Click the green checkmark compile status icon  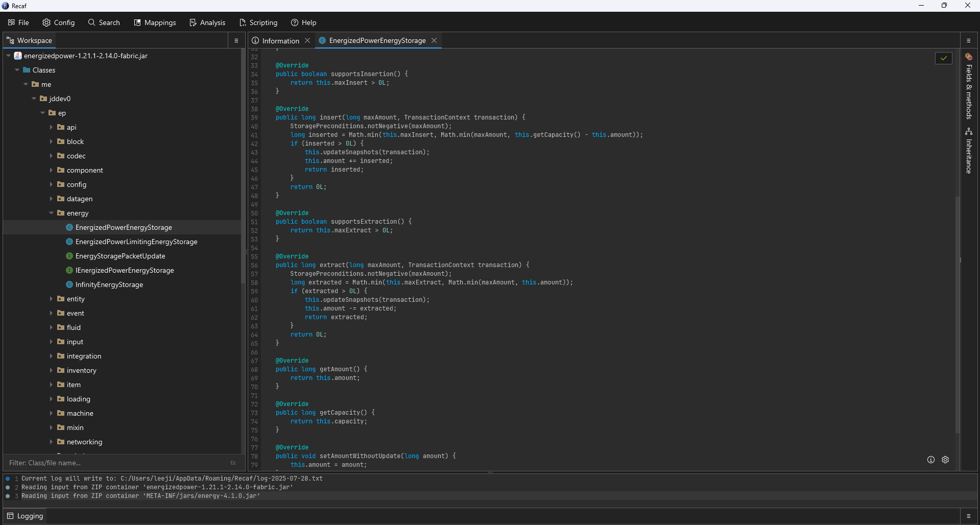click(944, 58)
